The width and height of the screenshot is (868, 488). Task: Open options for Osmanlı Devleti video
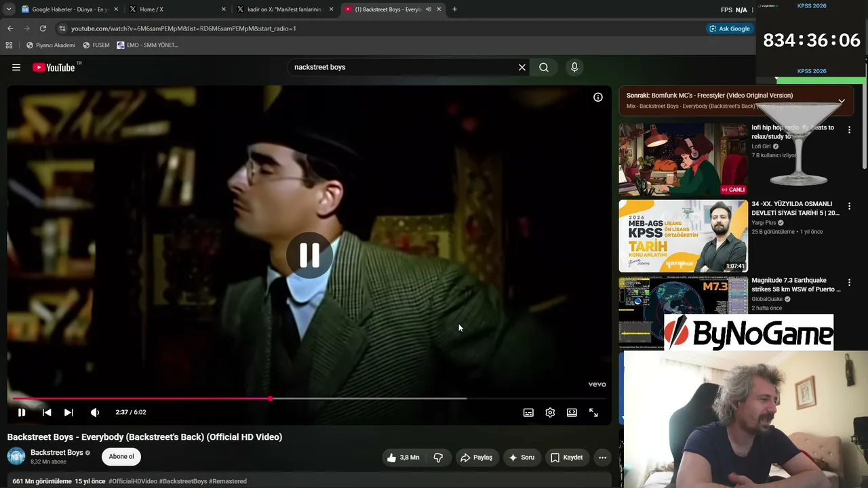pyautogui.click(x=849, y=206)
